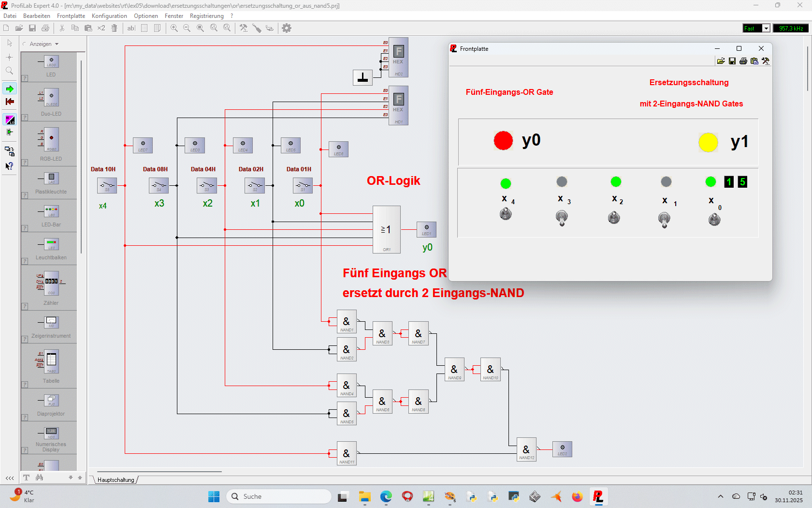
Task: Click the print icon in Frontplatte toolbar
Action: [x=743, y=61]
